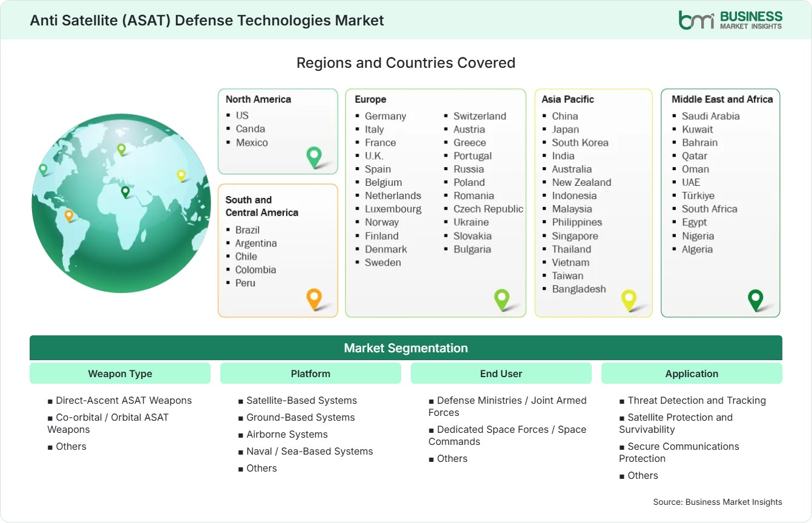Image resolution: width=812 pixels, height=523 pixels.
Task: Click Germany in the Europe list
Action: (x=385, y=116)
